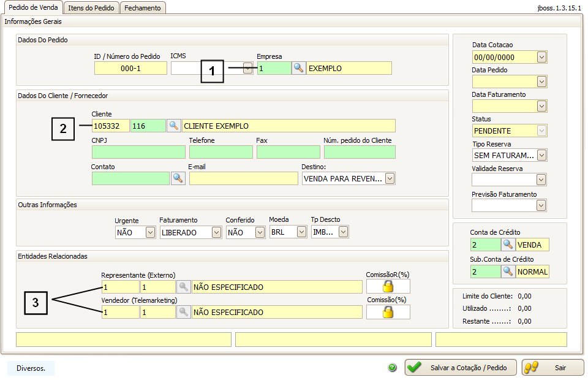Click the Empresa search magnifier icon
The height and width of the screenshot is (380, 588).
point(298,68)
